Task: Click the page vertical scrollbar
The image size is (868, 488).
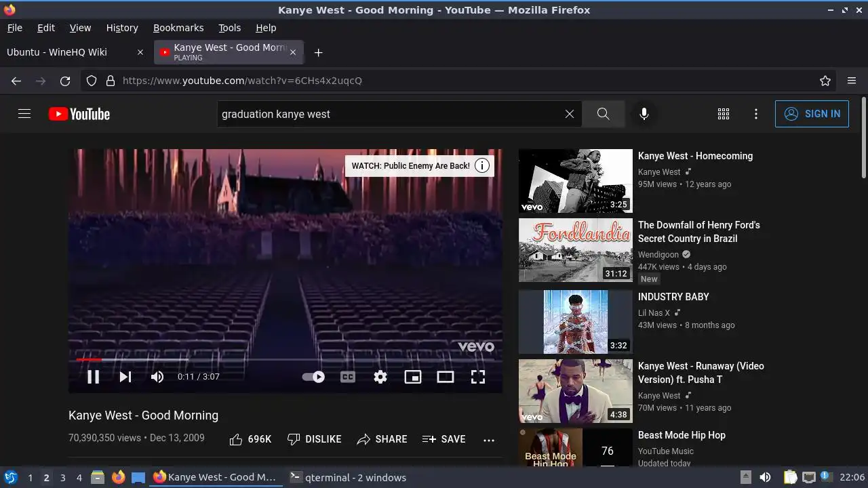Action: tap(863, 138)
